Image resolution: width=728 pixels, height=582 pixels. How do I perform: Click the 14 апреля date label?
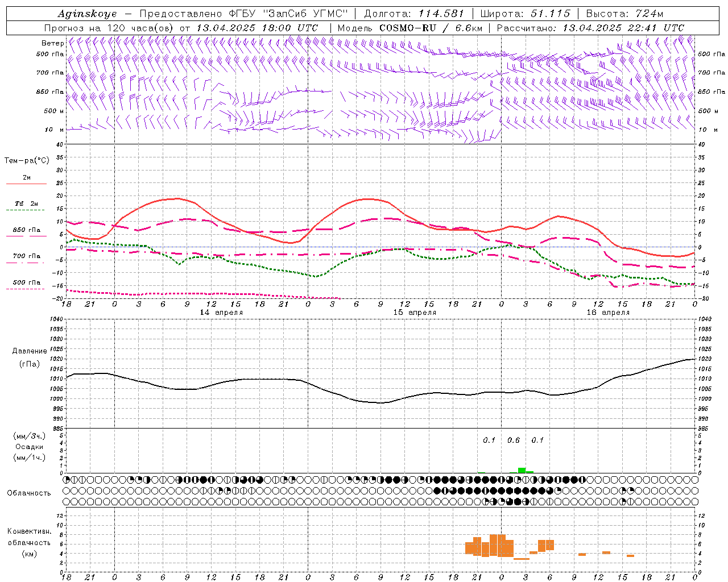click(221, 313)
